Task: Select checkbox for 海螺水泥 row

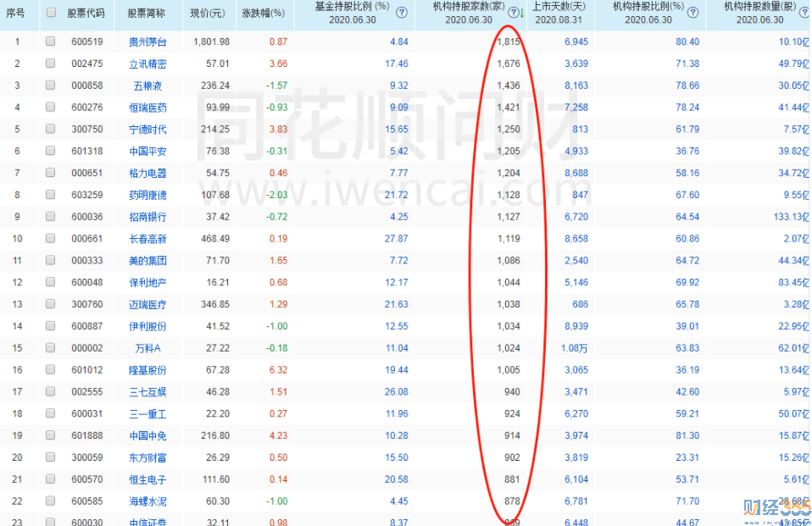Action: [50, 501]
